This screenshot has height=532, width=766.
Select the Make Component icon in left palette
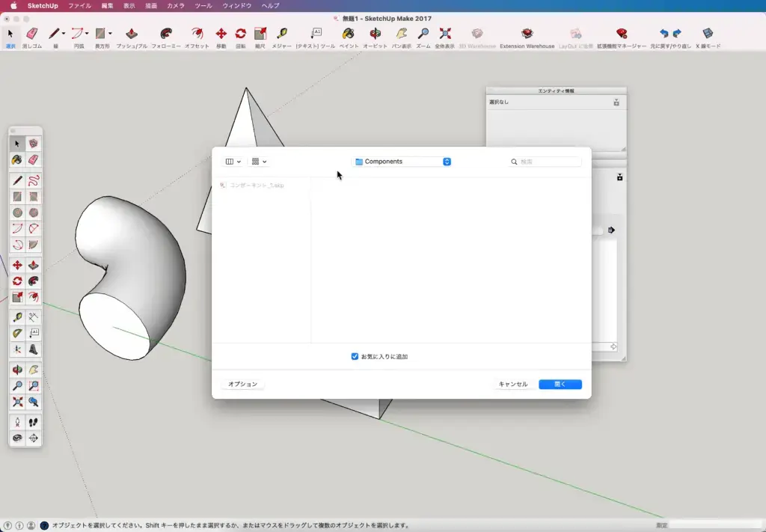pos(33,144)
